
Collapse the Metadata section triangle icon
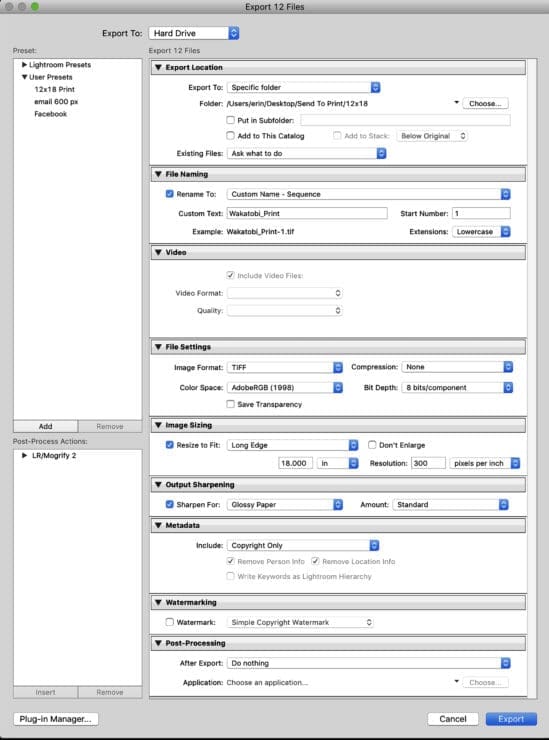(x=158, y=525)
